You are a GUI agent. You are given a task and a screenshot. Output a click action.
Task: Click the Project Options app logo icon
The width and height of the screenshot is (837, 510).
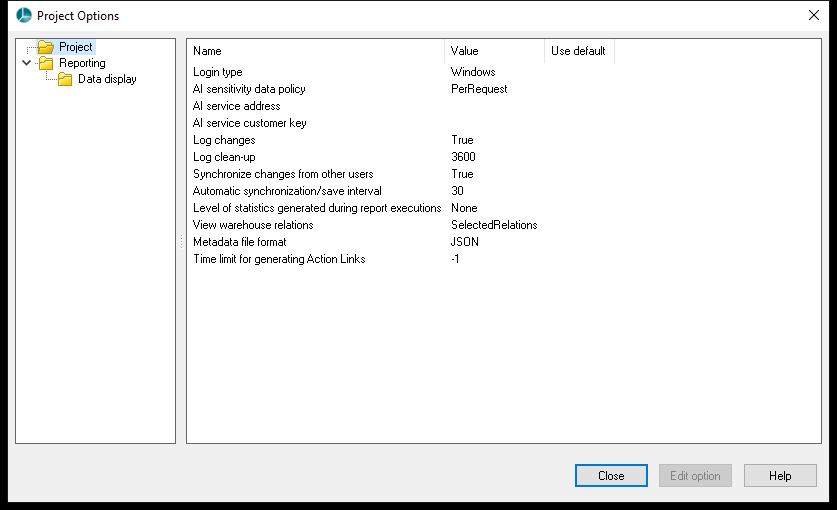[x=24, y=15]
